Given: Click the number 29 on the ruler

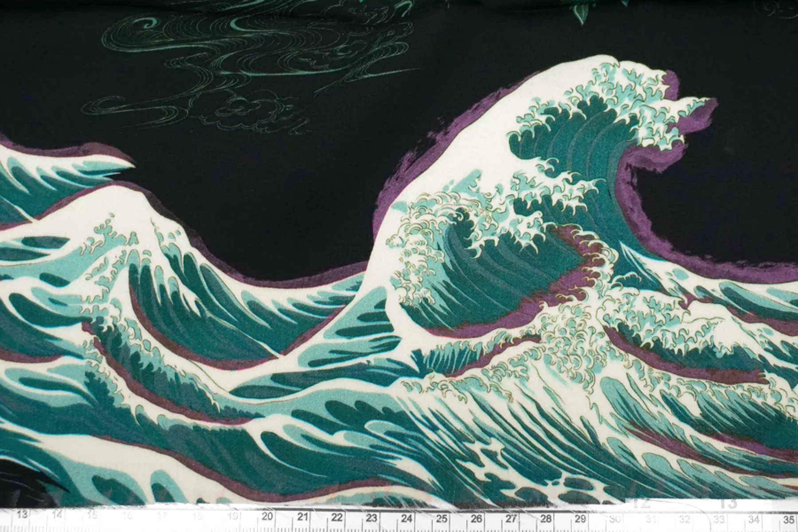Looking at the screenshot, I should [580, 517].
